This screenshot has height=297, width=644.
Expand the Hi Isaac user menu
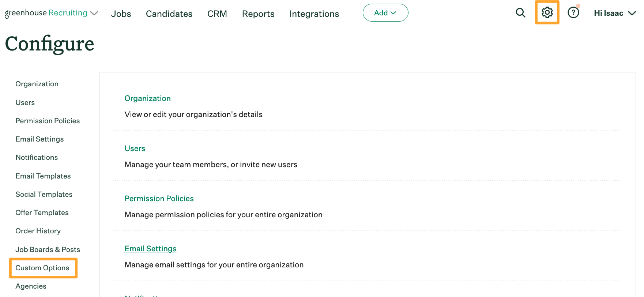click(614, 13)
